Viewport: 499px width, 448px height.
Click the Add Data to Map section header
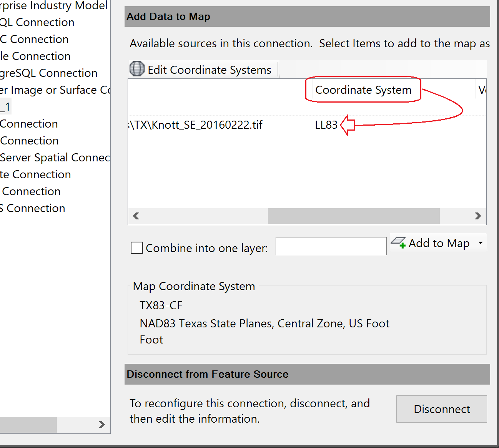[168, 16]
